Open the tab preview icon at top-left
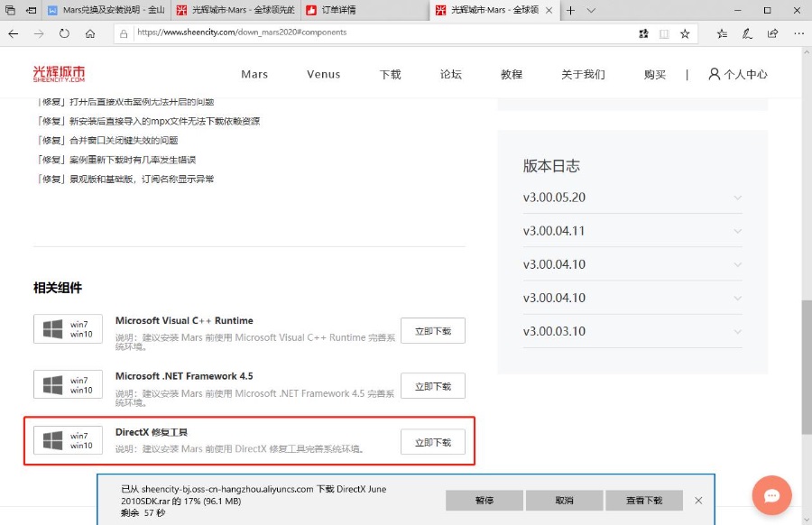Image resolution: width=812 pixels, height=525 pixels. click(10, 10)
